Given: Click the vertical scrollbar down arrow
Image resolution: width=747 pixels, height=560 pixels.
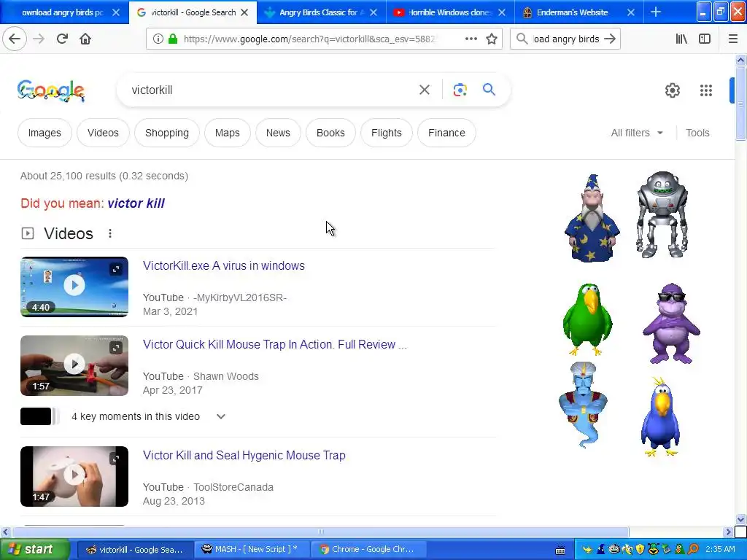Looking at the screenshot, I should point(740,519).
